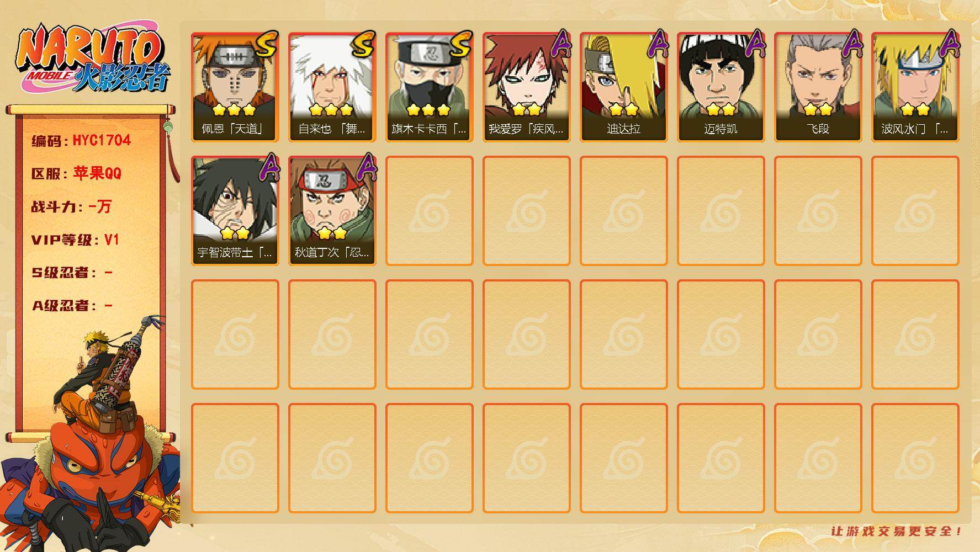Open the 自来也 ninja card
The height and width of the screenshot is (552, 980).
coord(332,87)
